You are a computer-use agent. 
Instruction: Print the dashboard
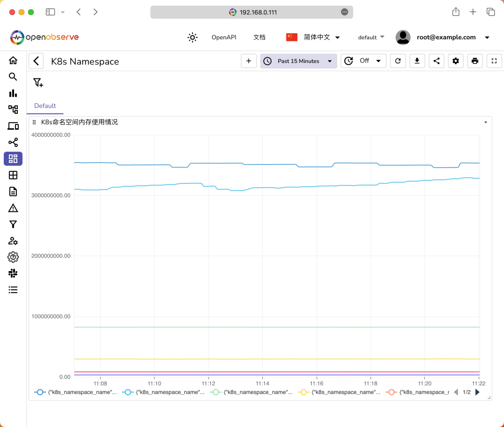coord(475,61)
